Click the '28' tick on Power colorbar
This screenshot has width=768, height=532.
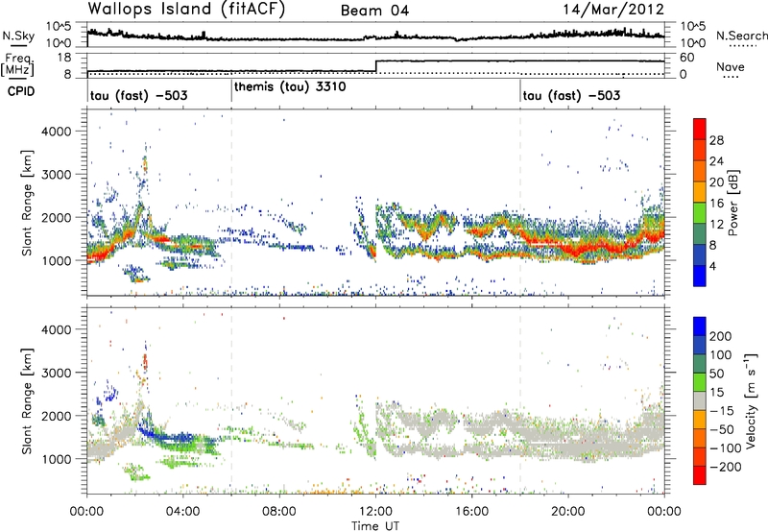(716, 140)
